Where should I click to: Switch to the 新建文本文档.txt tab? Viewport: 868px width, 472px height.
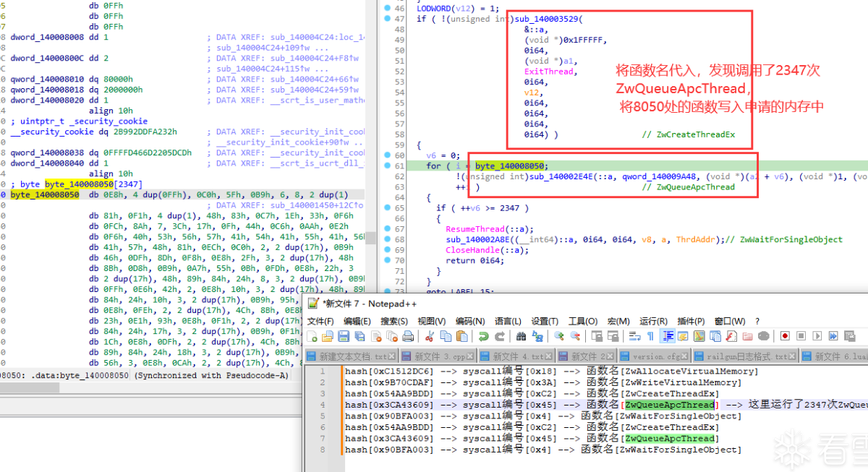[352, 356]
